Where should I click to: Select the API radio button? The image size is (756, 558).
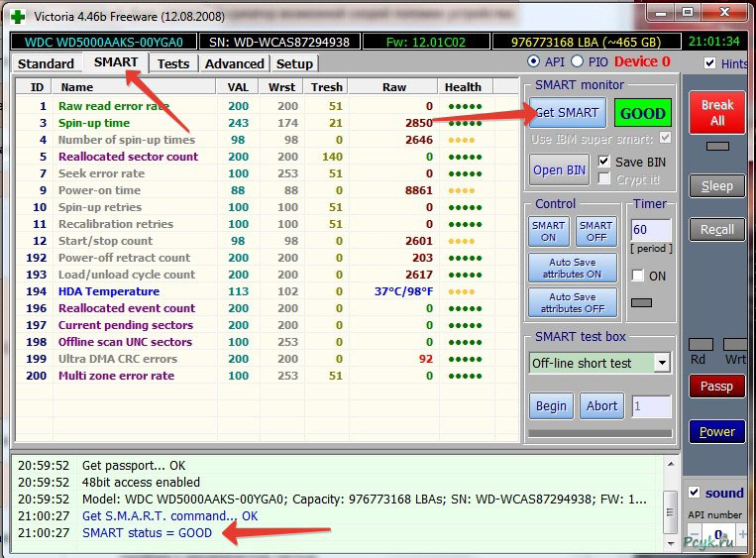tap(534, 61)
